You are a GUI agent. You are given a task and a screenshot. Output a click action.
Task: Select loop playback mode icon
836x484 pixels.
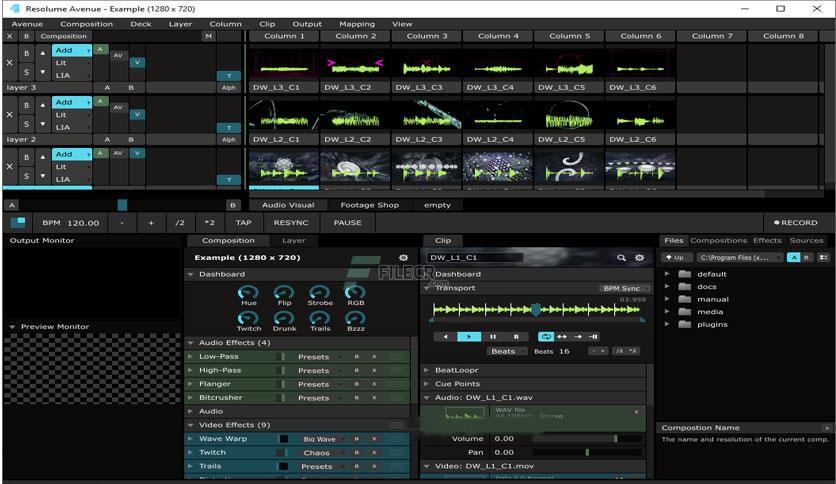click(x=545, y=336)
